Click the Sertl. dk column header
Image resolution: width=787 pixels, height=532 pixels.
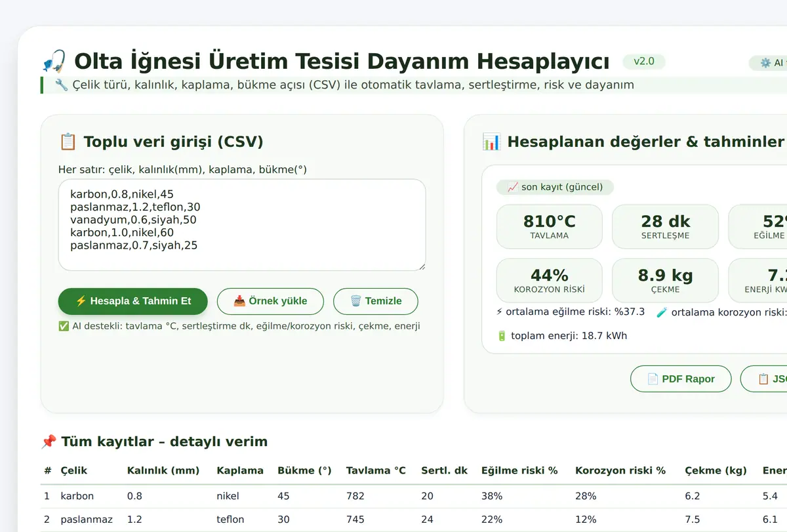tap(445, 470)
